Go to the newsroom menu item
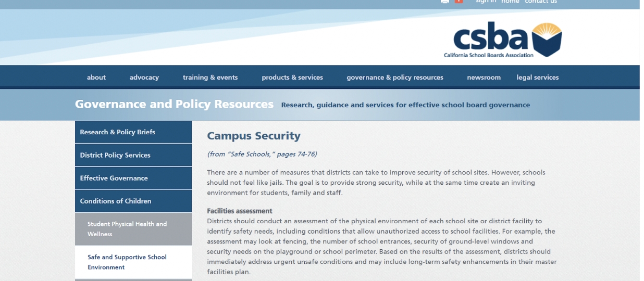 484,77
